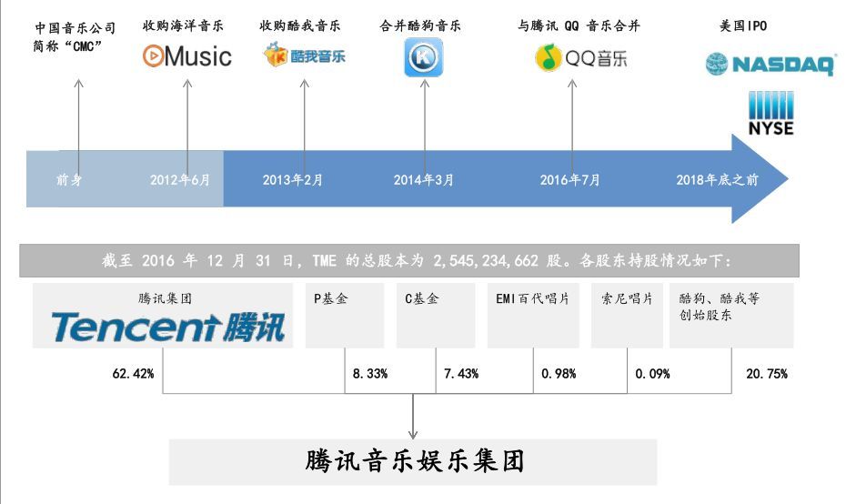Click the heading 收购酷我音乐
The image size is (856, 504).
299,25
